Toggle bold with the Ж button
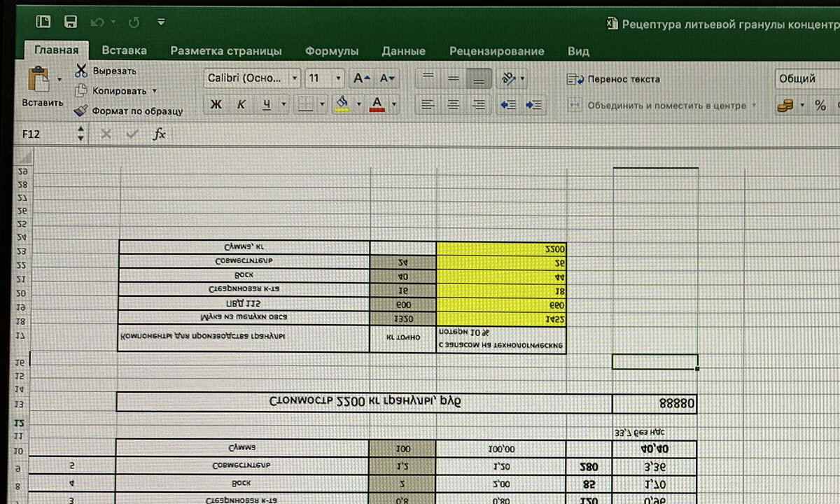This screenshot has height=504, width=840. tap(215, 103)
